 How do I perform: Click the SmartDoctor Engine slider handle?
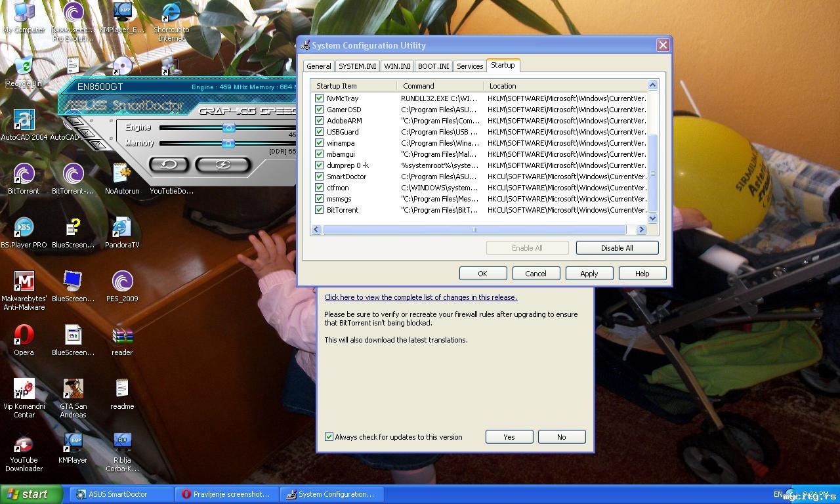(228, 127)
